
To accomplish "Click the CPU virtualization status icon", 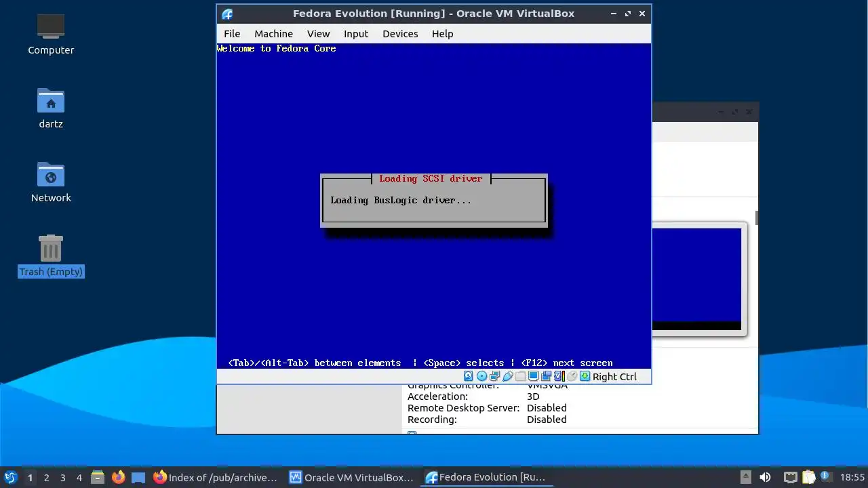I will coord(559,376).
